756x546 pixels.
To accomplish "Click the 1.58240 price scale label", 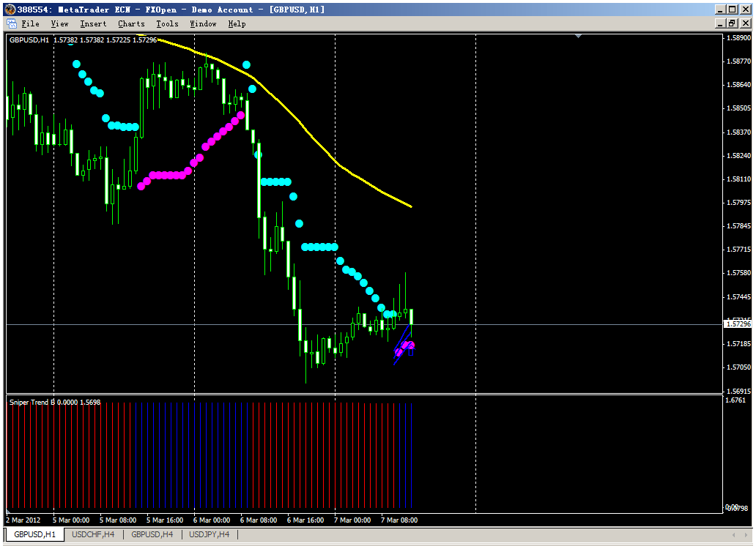I will coord(738,156).
